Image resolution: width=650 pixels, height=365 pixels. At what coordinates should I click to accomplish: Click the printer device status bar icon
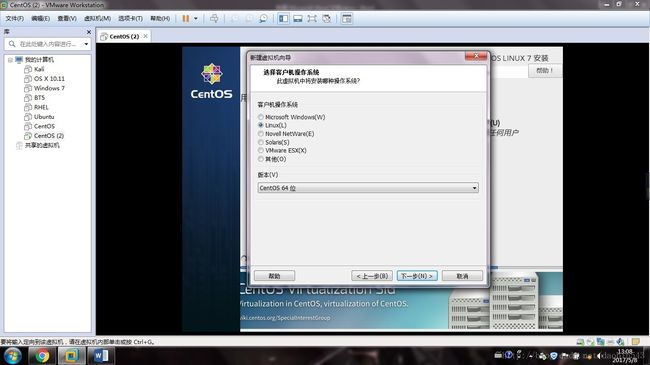pos(610,342)
